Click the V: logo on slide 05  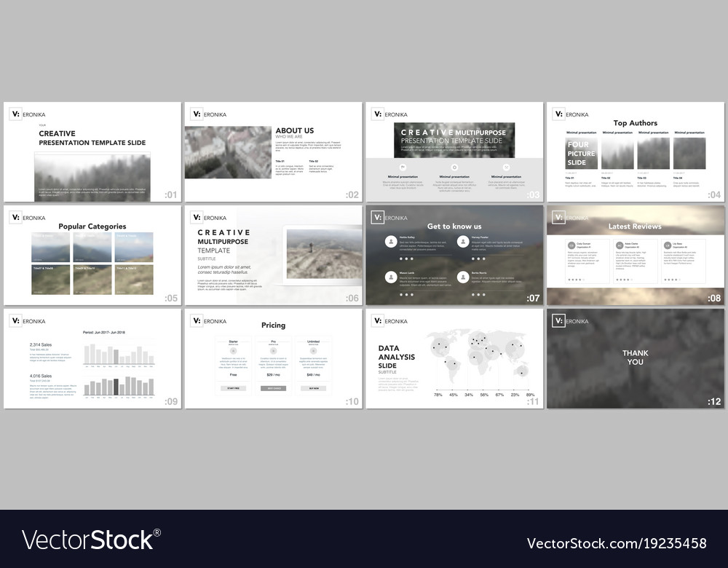click(x=15, y=217)
